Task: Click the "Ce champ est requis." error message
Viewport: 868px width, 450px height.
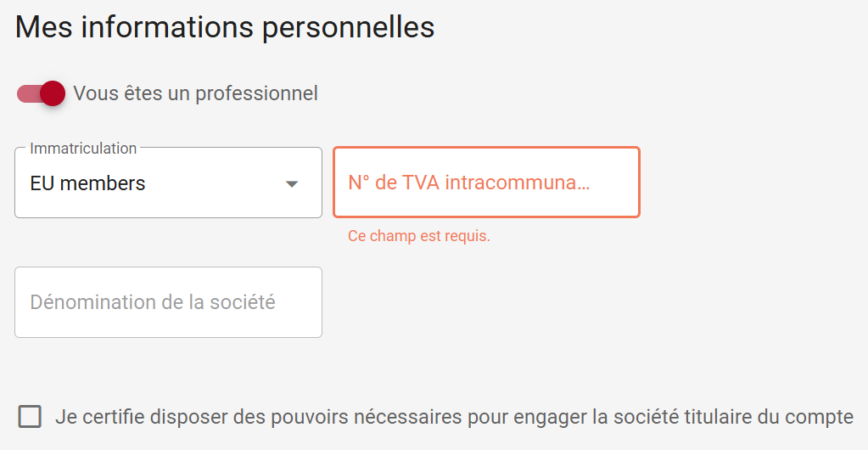Action: click(419, 236)
